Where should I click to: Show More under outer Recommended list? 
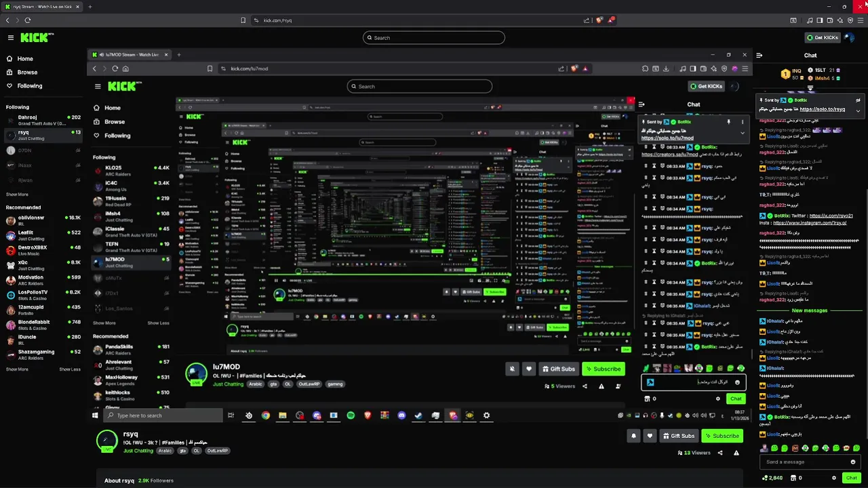point(17,369)
